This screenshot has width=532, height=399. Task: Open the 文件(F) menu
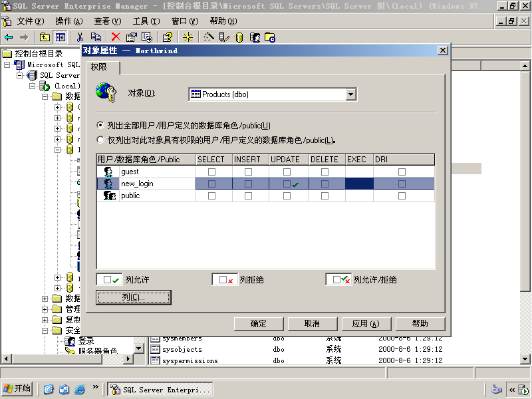[30, 21]
